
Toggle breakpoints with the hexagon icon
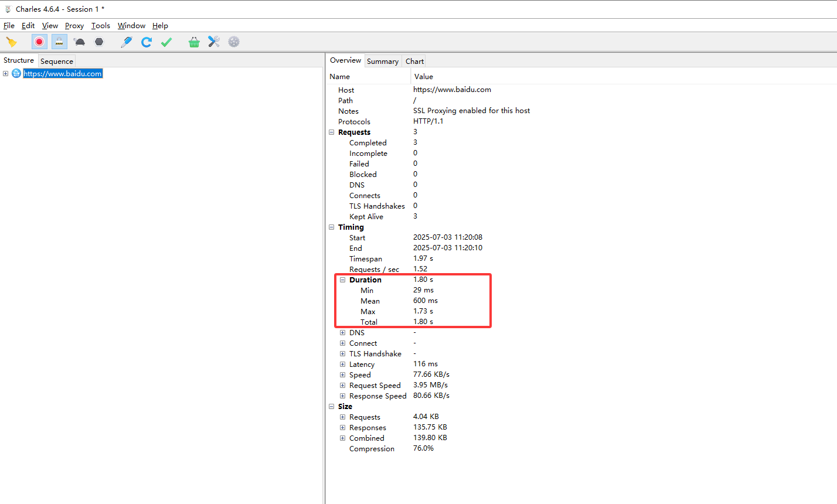coord(99,42)
